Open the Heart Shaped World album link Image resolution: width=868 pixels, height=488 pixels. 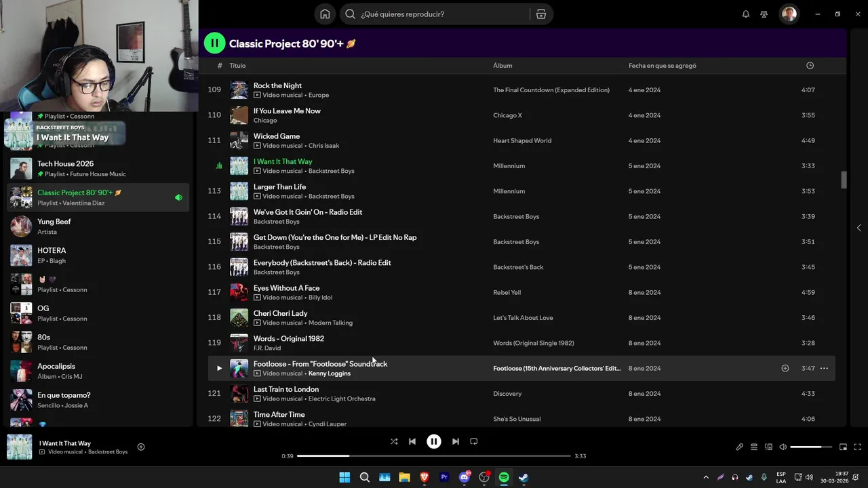522,140
